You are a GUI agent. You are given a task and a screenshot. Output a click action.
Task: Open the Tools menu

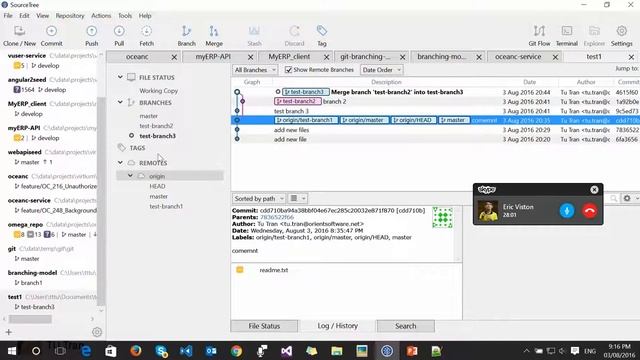[x=125, y=16]
